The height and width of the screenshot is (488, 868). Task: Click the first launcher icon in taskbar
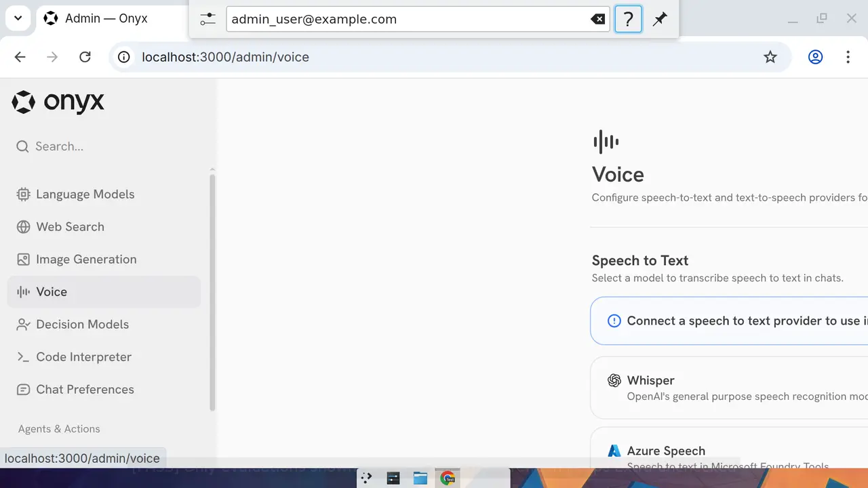366,478
